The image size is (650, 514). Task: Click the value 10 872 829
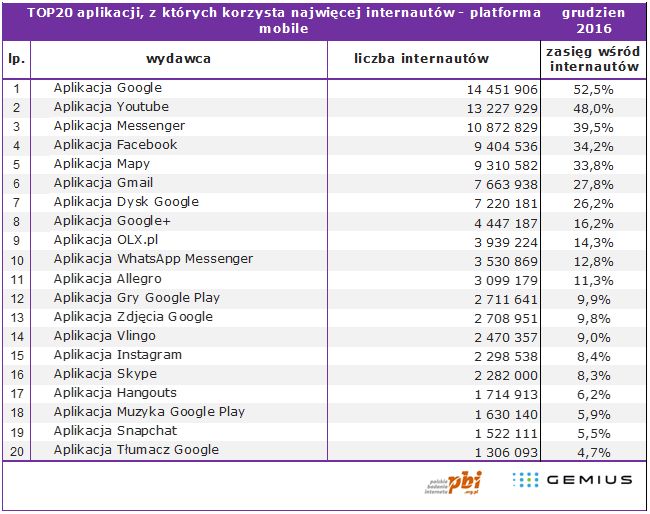[x=502, y=128]
